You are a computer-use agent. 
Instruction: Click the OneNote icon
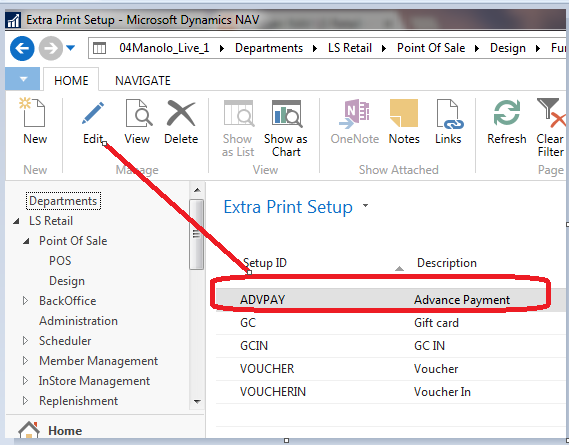point(354,113)
